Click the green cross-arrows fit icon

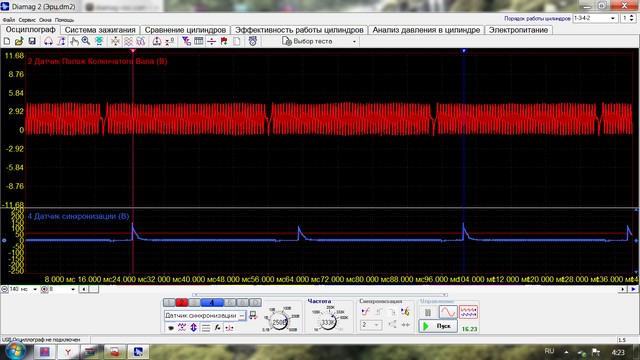tap(116, 41)
